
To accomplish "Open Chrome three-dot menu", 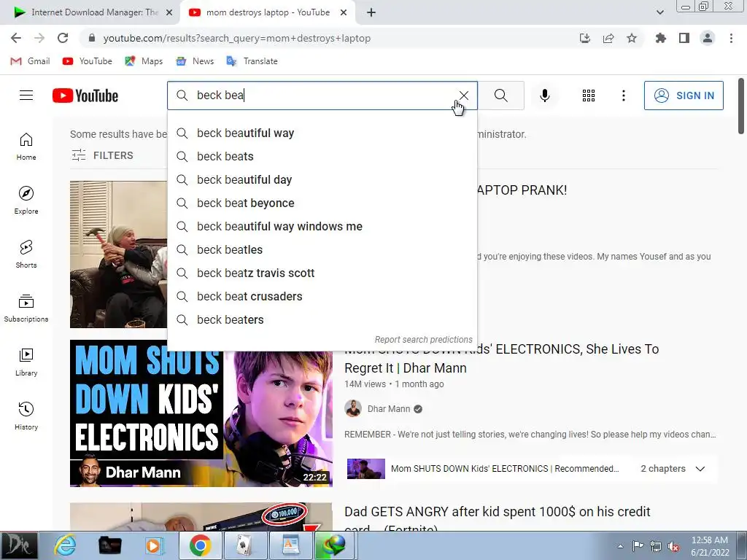I will point(731,38).
